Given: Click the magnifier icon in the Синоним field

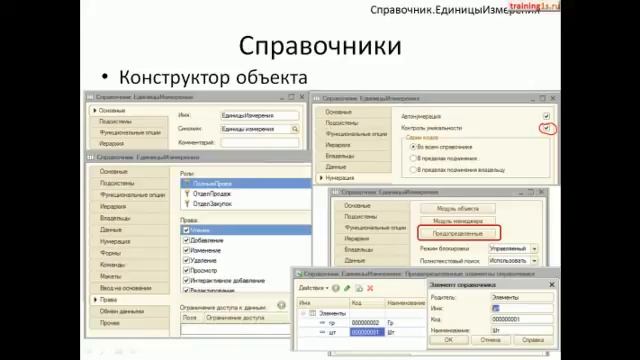Looking at the screenshot, I should 295,129.
